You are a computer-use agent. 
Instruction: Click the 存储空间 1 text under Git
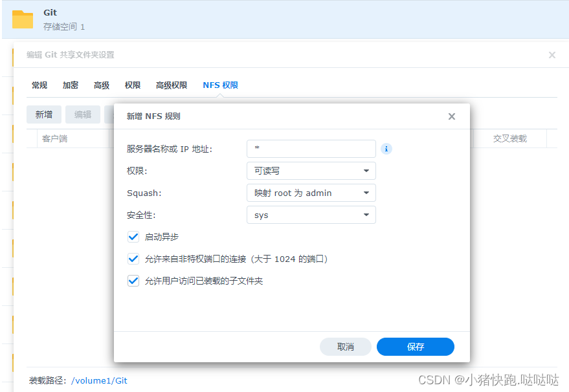tap(64, 27)
